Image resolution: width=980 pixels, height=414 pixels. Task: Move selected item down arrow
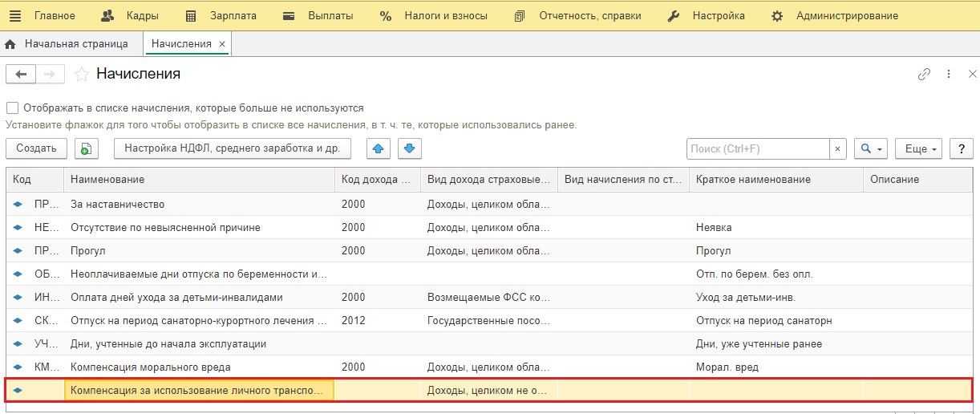click(x=410, y=148)
